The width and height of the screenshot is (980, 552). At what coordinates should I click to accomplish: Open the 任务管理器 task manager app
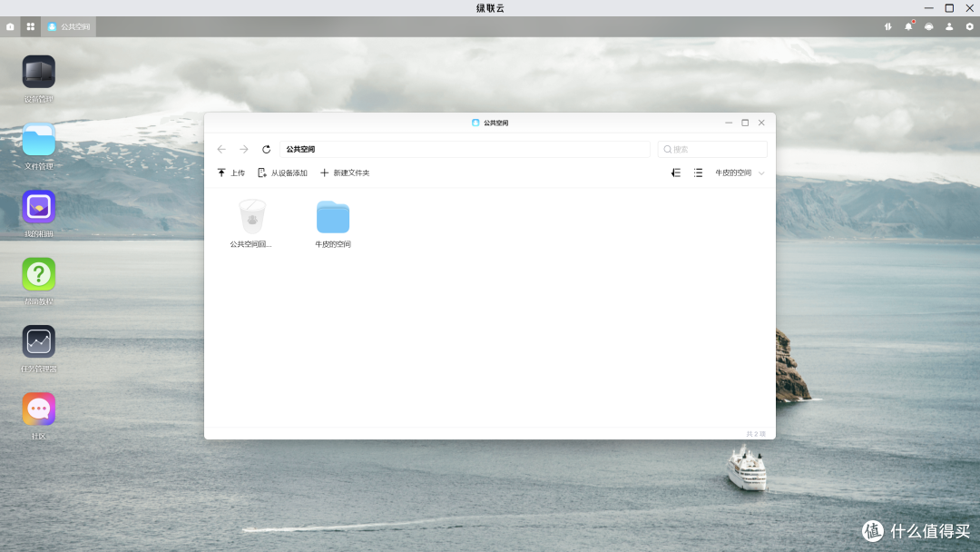click(39, 342)
